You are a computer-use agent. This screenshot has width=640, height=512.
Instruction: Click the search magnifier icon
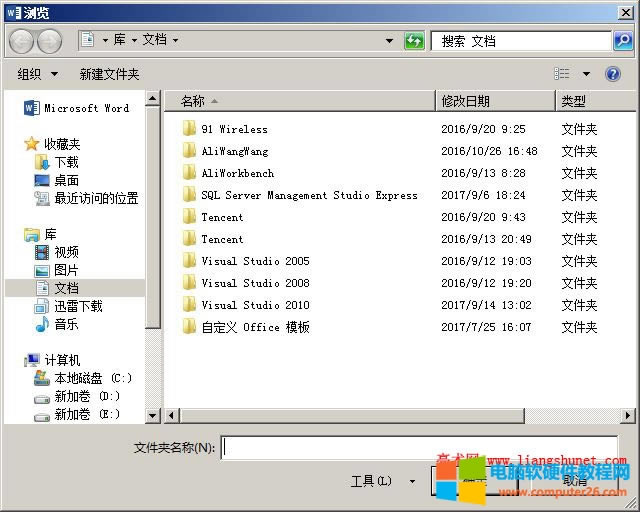point(622,41)
